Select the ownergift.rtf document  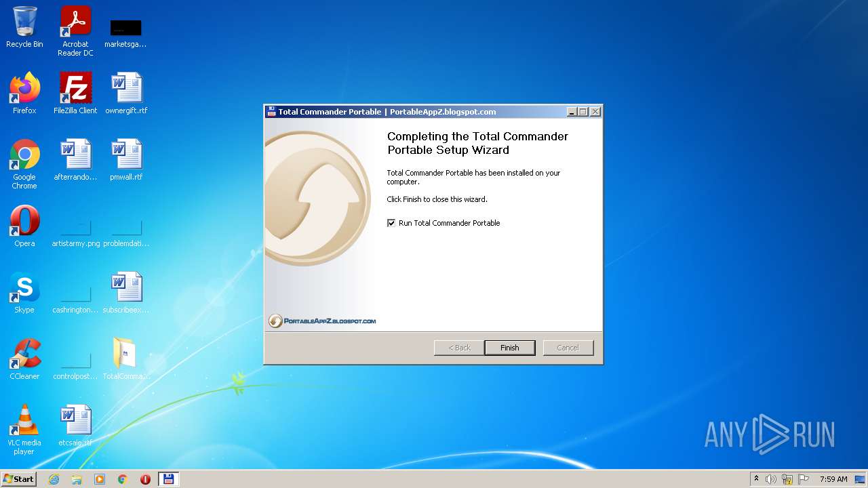pos(126,94)
